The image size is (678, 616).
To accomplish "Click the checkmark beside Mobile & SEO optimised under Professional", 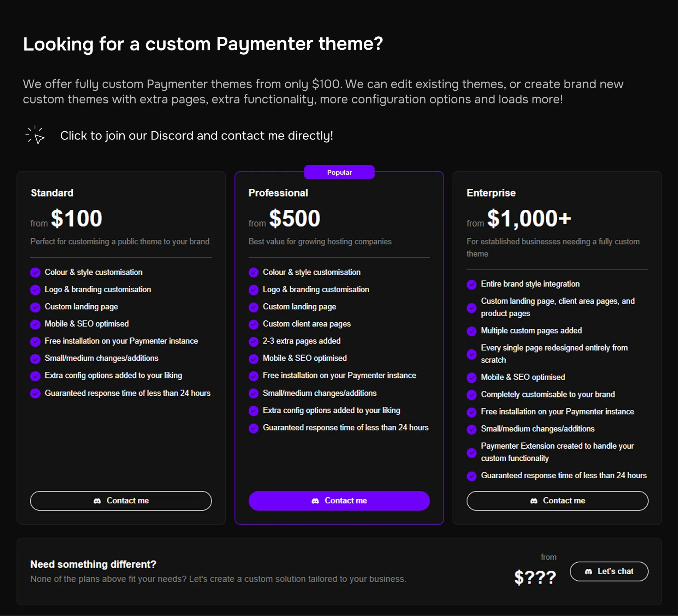I will 254,359.
